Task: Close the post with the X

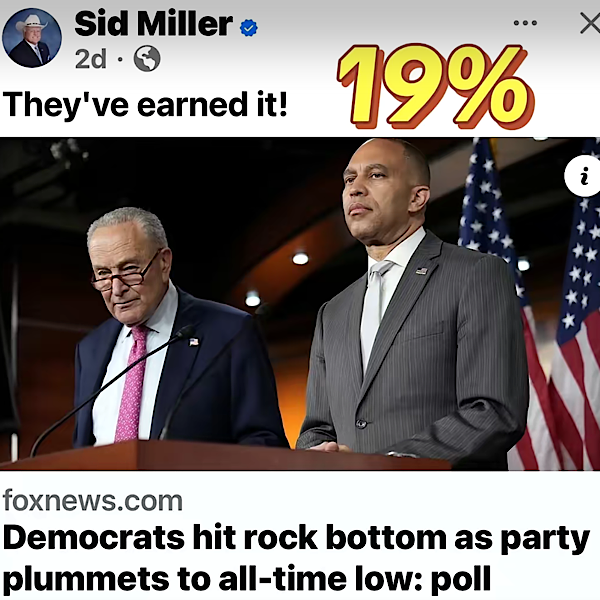Action: point(591,23)
